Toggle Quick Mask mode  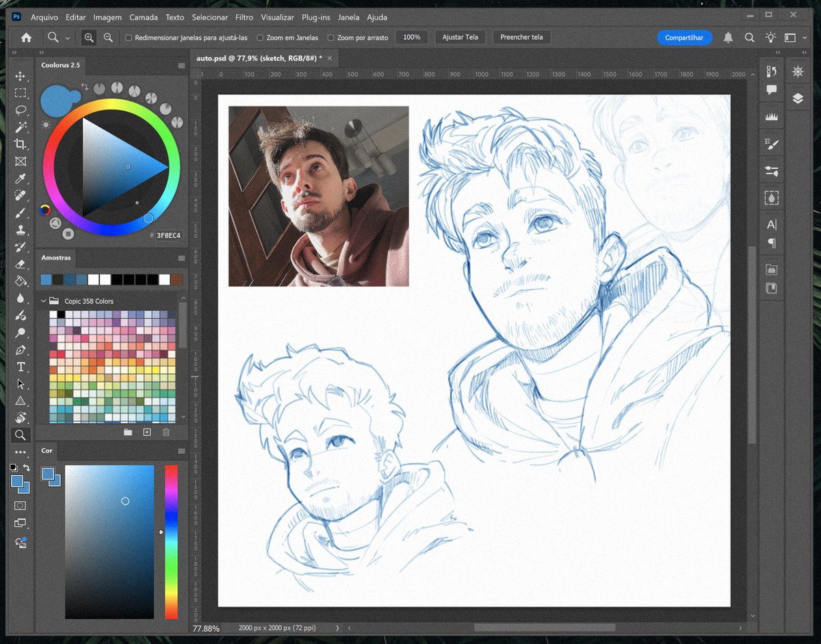coord(21,506)
